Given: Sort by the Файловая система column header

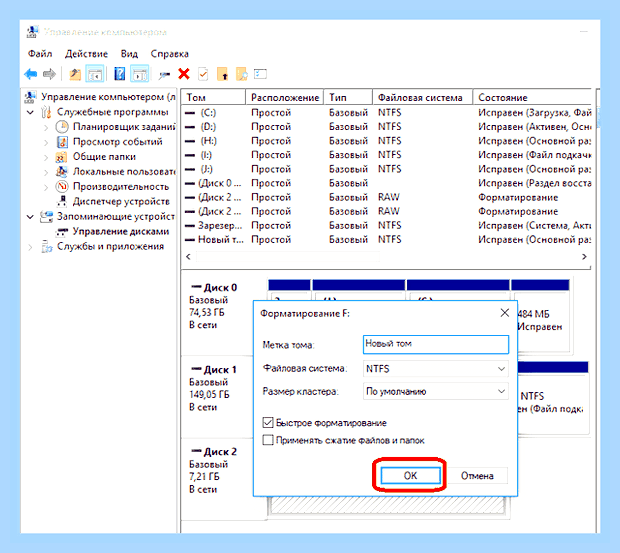Looking at the screenshot, I should click(423, 97).
